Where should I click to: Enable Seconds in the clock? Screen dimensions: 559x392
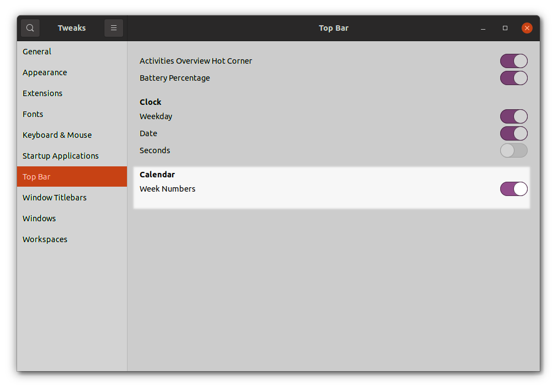(513, 150)
